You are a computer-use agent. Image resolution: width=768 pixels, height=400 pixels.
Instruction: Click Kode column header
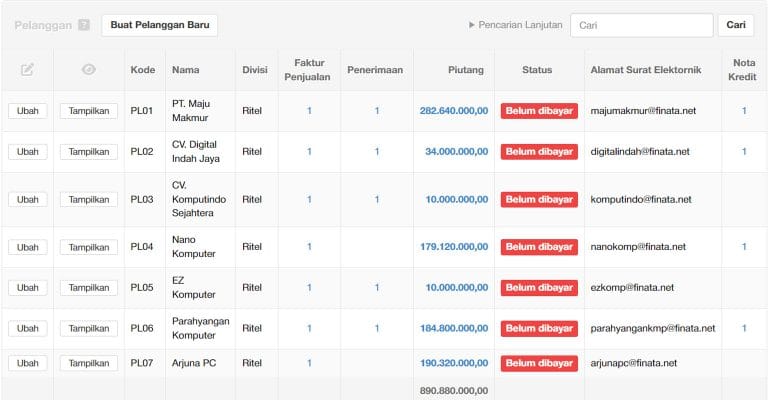click(143, 70)
